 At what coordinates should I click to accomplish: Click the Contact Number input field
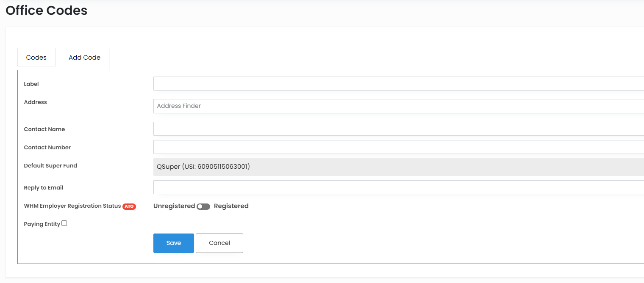pyautogui.click(x=398, y=147)
